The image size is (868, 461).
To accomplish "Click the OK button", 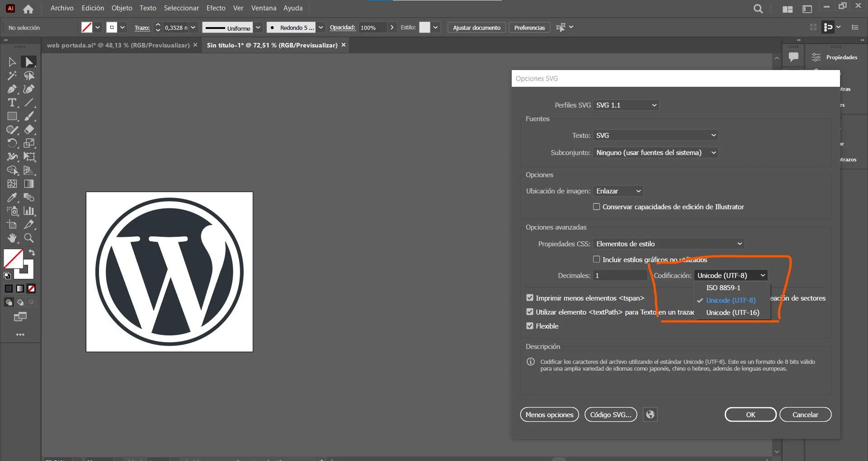I will pyautogui.click(x=750, y=414).
